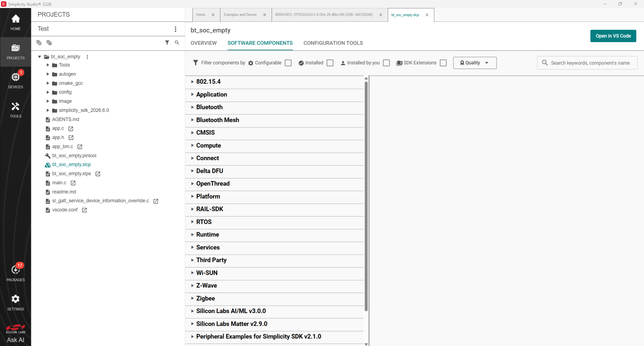
Task: Click the search magnifier in Projects panel
Action: (x=177, y=43)
